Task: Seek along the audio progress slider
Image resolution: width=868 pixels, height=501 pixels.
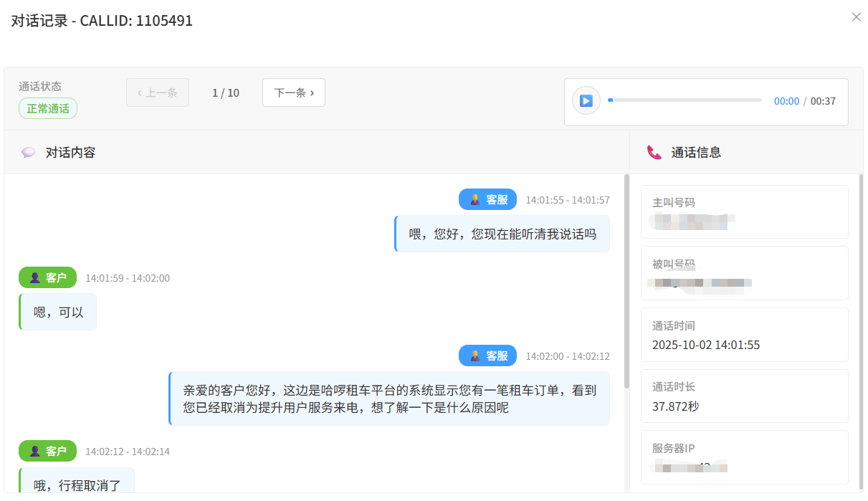Action: click(685, 100)
